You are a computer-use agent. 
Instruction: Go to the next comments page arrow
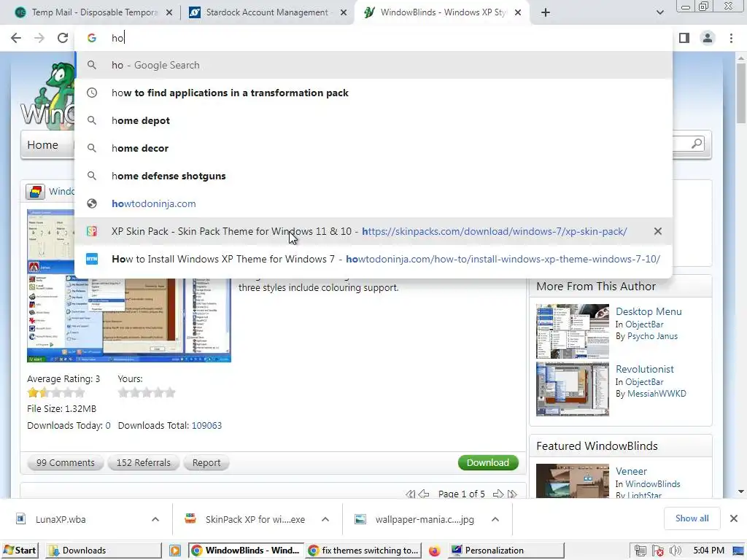[x=498, y=494]
